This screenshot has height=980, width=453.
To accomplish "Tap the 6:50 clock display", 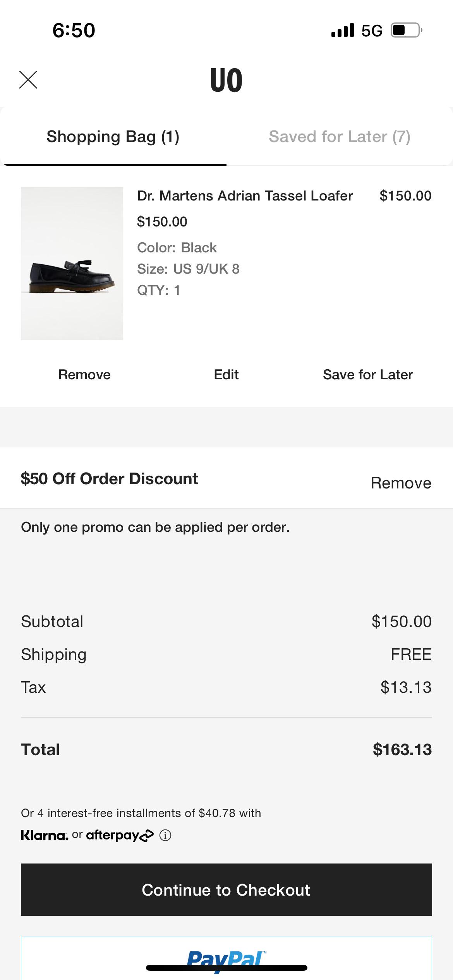I will (73, 31).
